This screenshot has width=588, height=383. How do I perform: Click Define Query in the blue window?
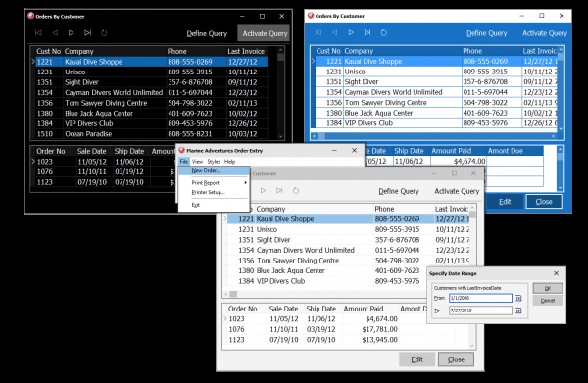487,33
